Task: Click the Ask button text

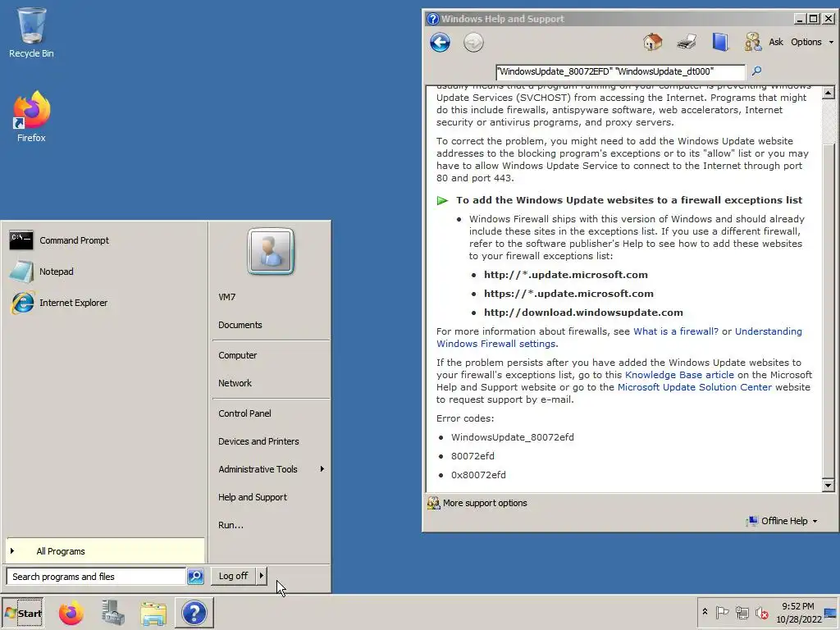Action: tap(776, 42)
